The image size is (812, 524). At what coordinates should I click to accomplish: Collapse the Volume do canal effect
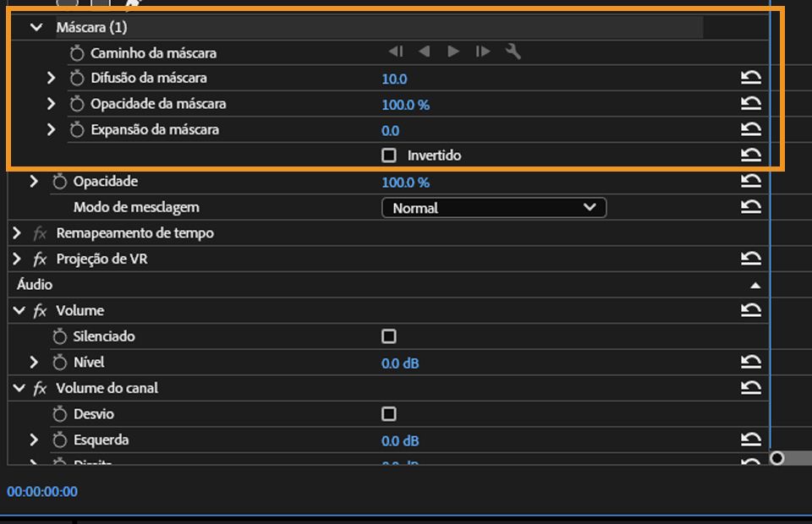19,388
